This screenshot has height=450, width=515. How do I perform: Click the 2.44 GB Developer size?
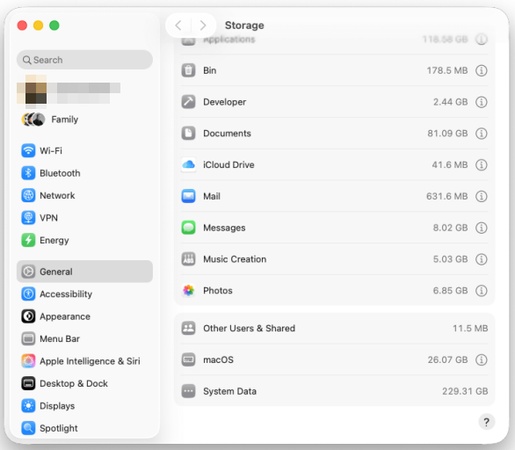[x=450, y=102]
